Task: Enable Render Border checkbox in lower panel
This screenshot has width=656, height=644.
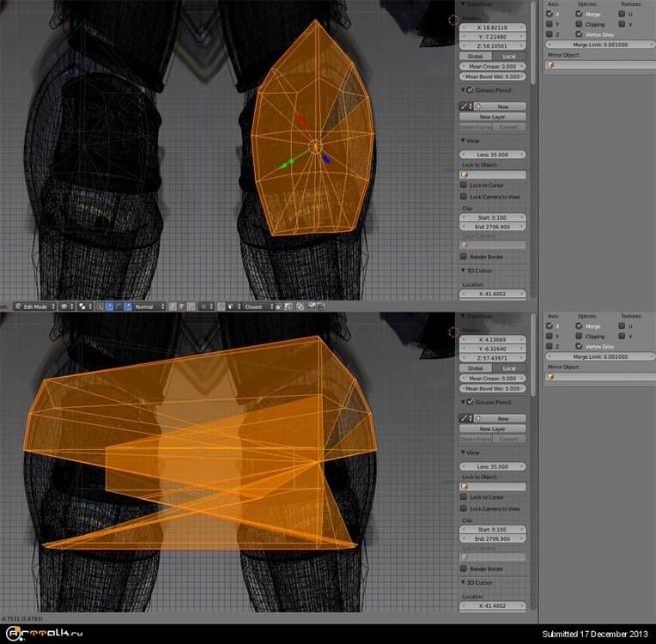Action: [x=464, y=568]
